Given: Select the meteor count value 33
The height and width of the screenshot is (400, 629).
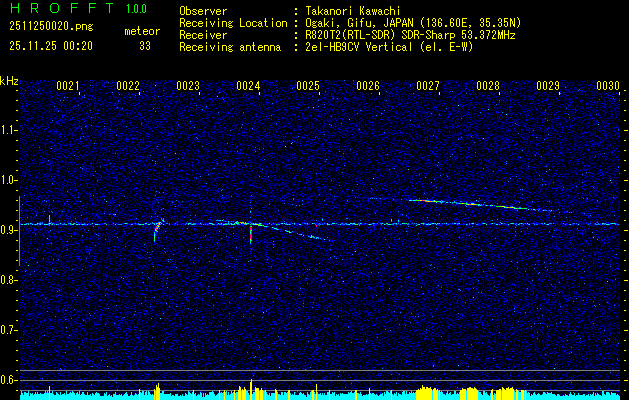Looking at the screenshot, I should (145, 46).
